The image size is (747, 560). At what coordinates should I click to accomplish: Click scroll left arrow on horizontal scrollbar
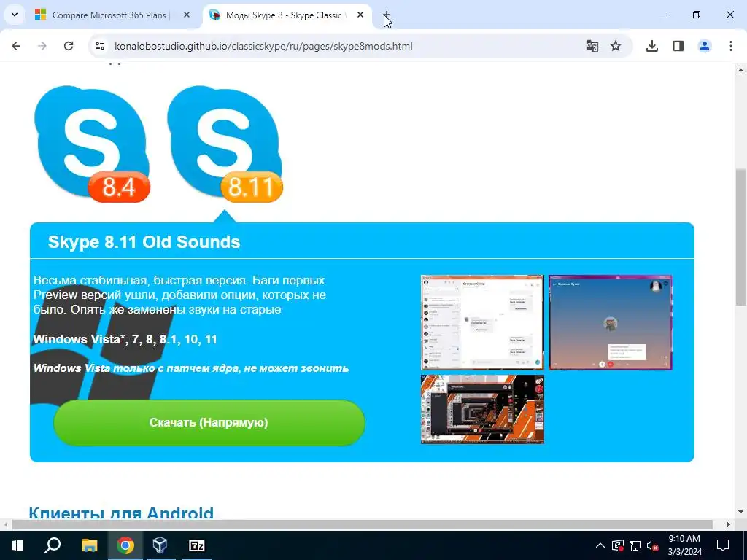5,525
